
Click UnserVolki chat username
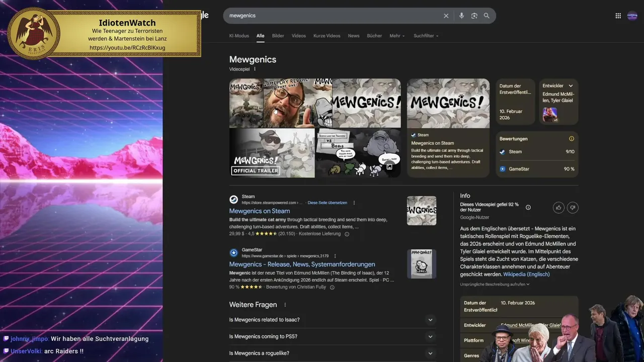coord(26,351)
